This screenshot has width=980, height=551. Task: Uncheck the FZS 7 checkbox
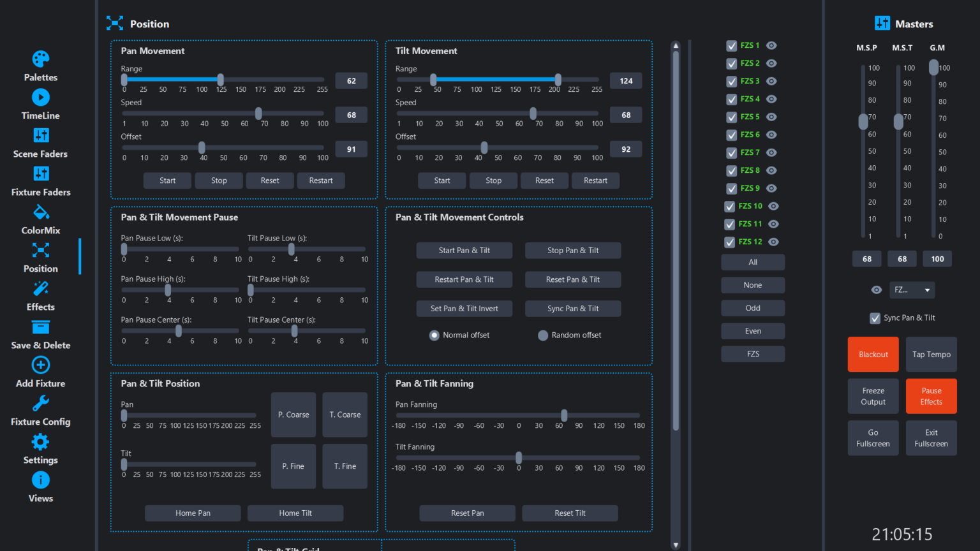pos(731,152)
